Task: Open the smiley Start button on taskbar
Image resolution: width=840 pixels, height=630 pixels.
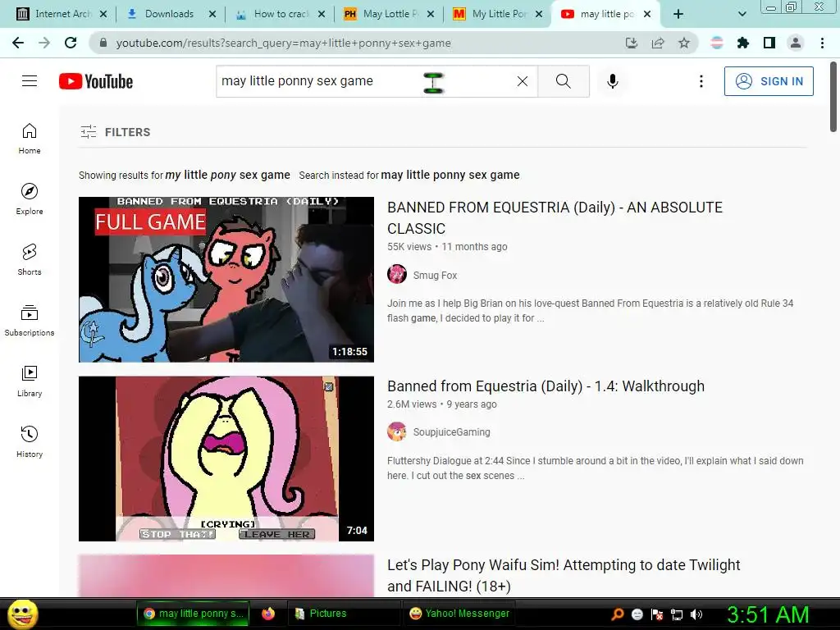Action: (x=22, y=614)
